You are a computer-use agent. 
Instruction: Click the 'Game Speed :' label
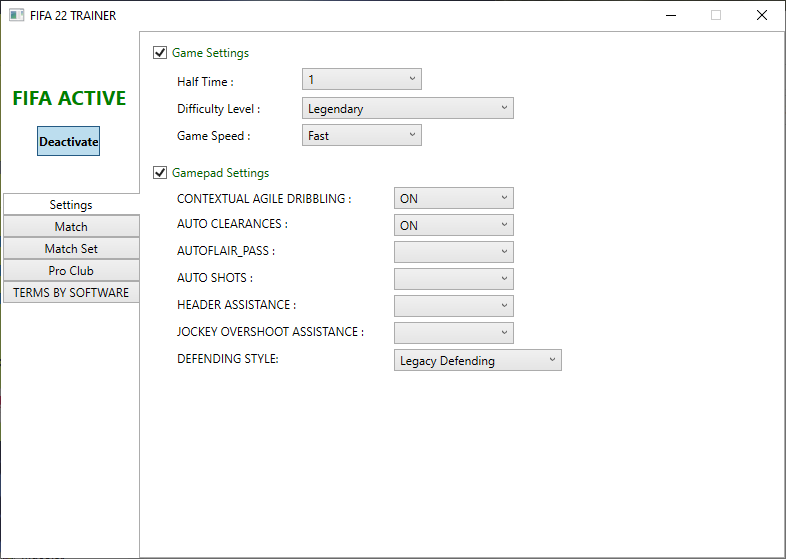click(214, 136)
